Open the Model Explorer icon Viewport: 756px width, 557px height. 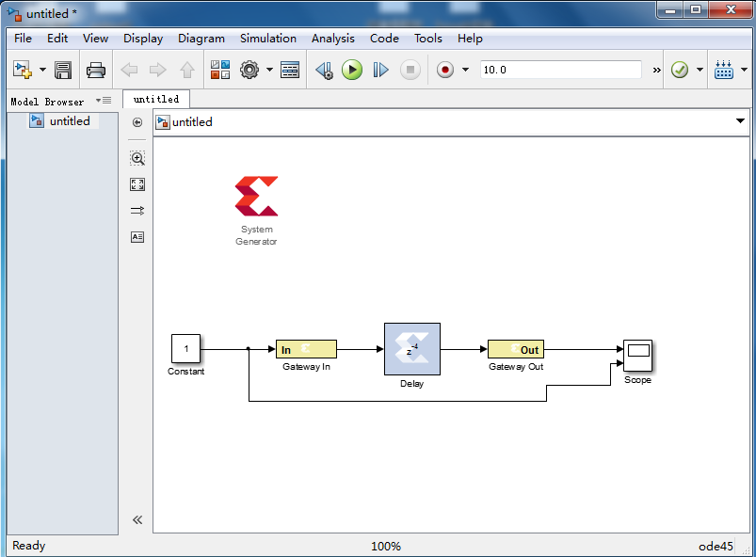pyautogui.click(x=290, y=70)
